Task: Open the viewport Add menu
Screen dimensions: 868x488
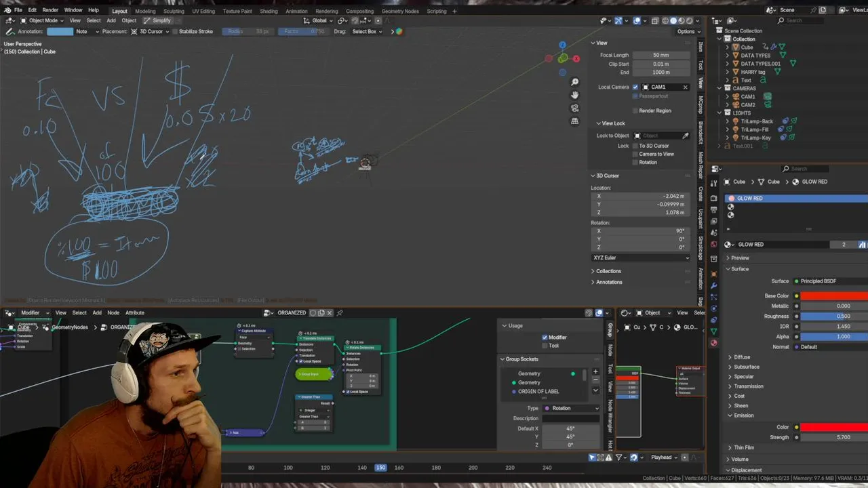Action: point(111,20)
